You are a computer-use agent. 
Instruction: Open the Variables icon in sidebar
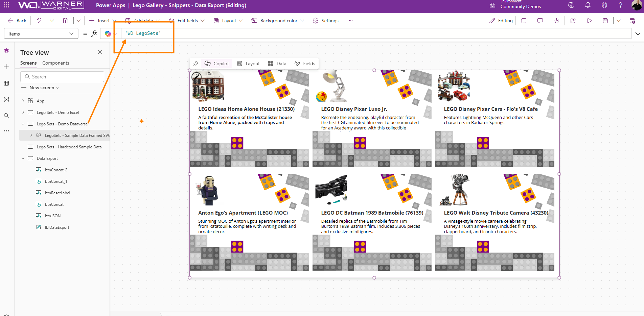point(6,99)
